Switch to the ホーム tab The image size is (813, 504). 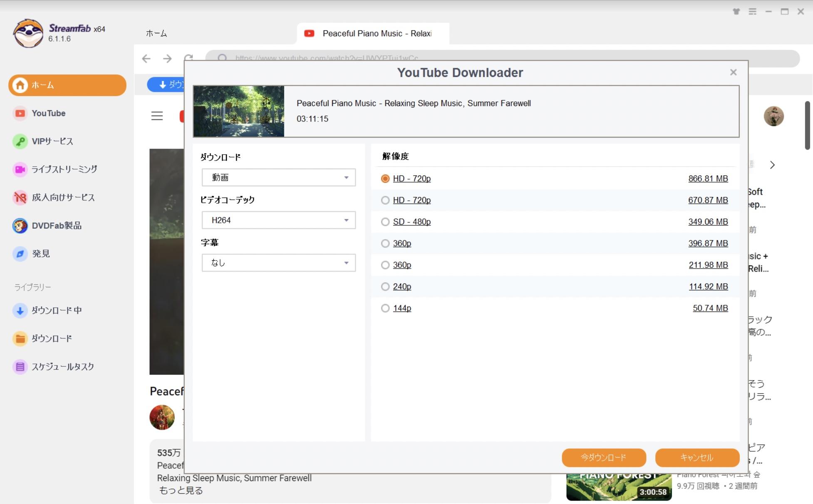[156, 33]
